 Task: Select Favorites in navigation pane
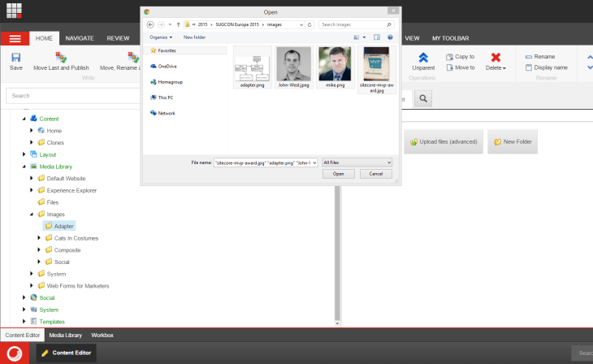point(163,50)
